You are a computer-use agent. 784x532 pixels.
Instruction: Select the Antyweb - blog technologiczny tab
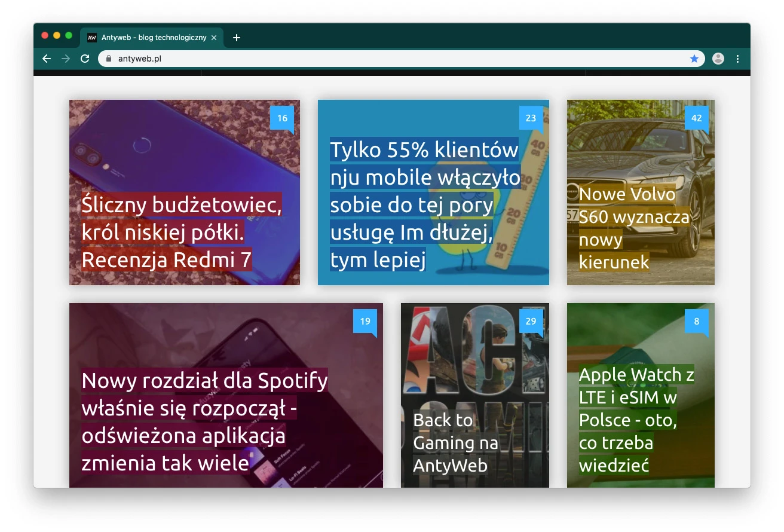pos(152,38)
